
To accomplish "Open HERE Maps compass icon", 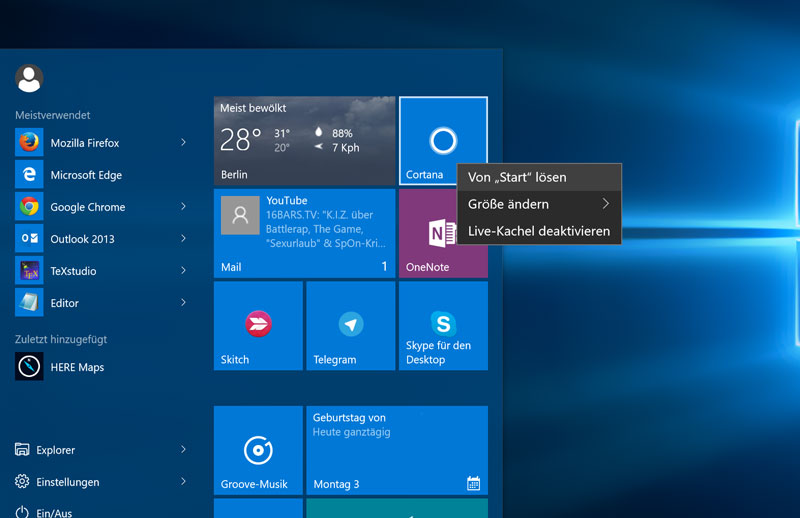I will click(x=29, y=366).
